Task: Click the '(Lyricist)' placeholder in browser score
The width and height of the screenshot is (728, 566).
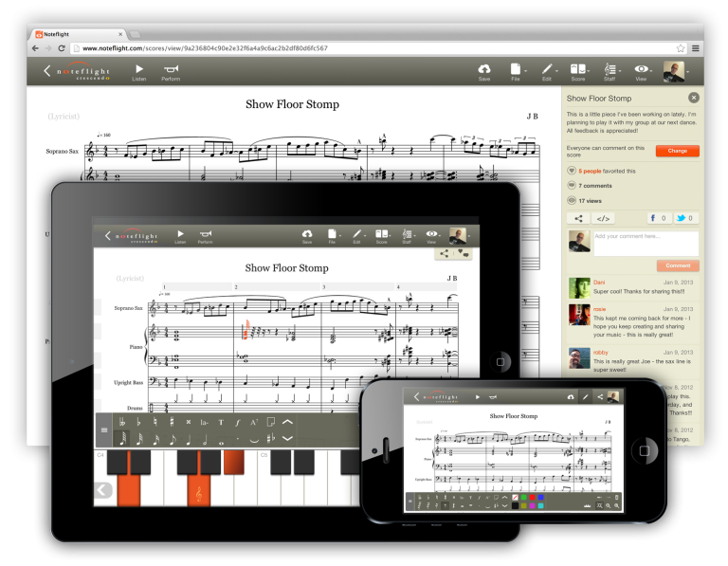Action: pos(64,116)
